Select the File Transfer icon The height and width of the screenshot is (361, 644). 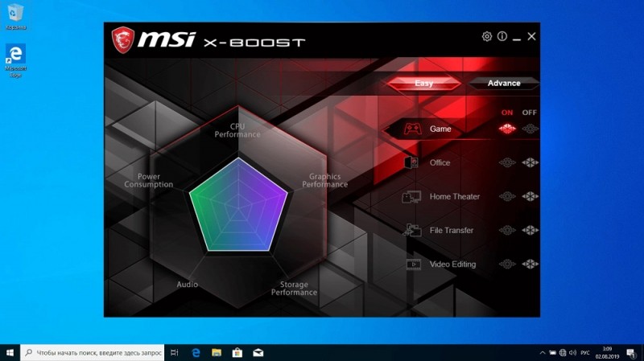(412, 230)
